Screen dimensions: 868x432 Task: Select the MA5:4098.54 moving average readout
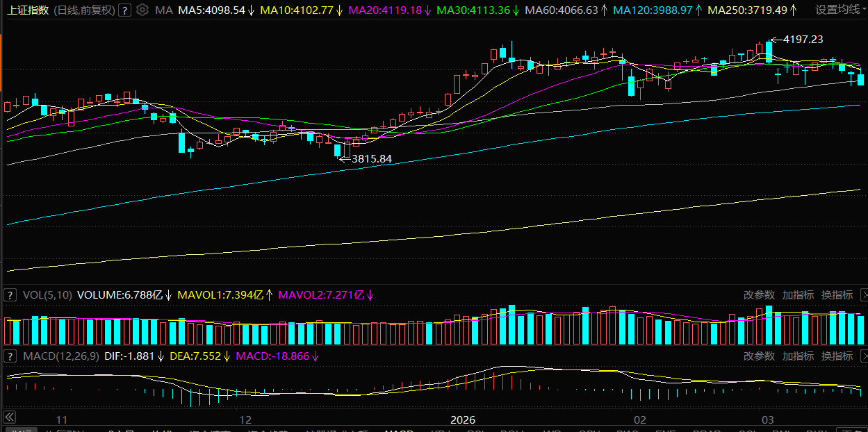point(212,10)
